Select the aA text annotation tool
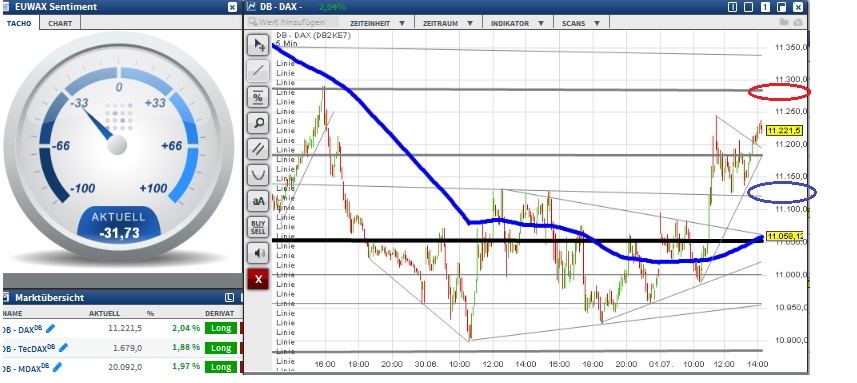 (258, 201)
